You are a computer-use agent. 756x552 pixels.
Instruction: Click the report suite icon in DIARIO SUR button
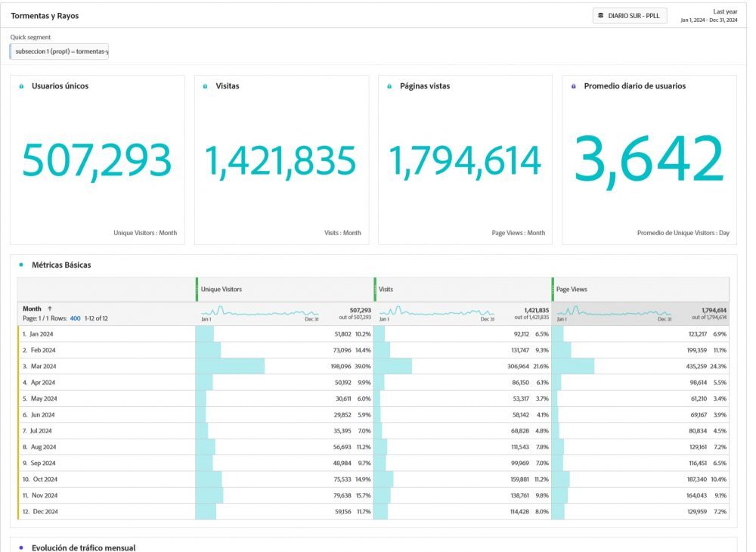click(601, 15)
